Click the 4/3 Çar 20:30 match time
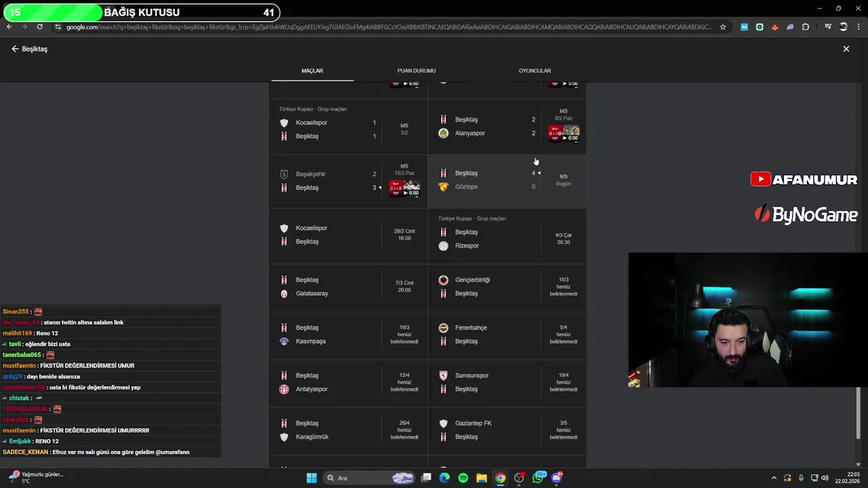This screenshot has height=488, width=868. click(x=564, y=239)
